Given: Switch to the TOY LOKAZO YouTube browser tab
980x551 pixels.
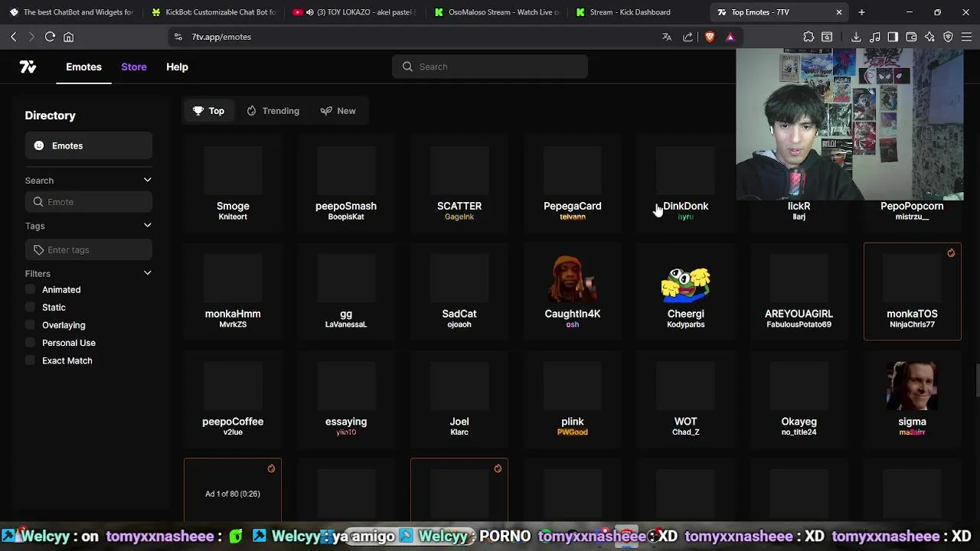Looking at the screenshot, I should [x=354, y=12].
